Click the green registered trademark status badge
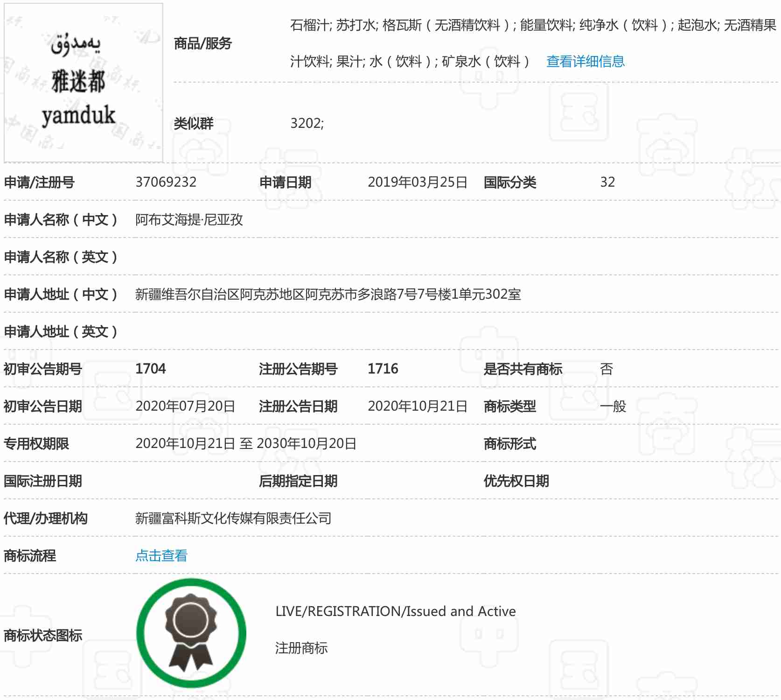The image size is (781, 700). pyautogui.click(x=191, y=633)
